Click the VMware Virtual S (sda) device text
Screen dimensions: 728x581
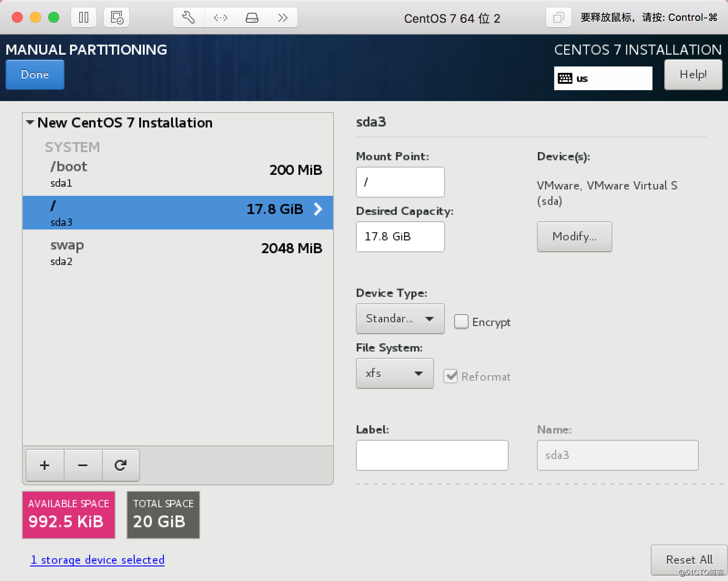(x=607, y=193)
